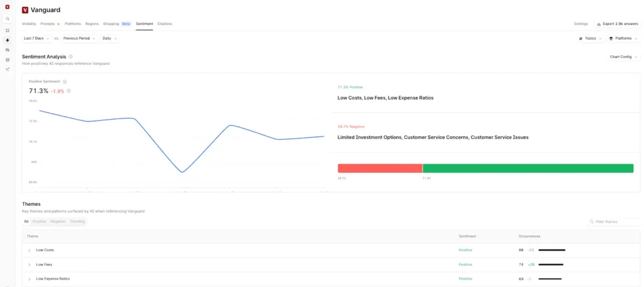The width and height of the screenshot is (644, 287).
Task: Click the lowest dip point on sentiment chart
Action: [182, 172]
